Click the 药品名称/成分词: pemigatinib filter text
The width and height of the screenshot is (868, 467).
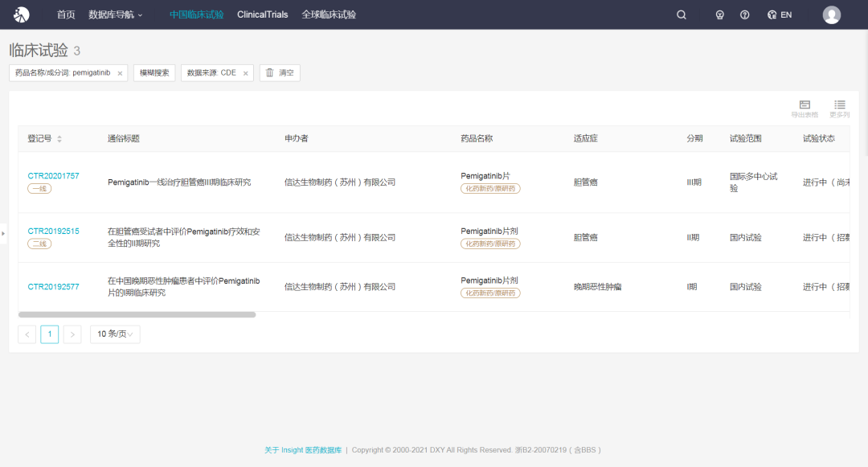point(63,73)
